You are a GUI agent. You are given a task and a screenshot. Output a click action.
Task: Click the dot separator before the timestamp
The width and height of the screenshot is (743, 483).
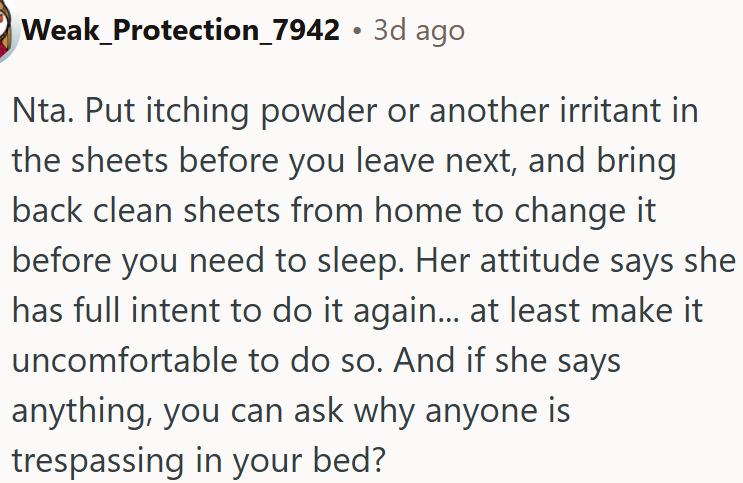357,31
